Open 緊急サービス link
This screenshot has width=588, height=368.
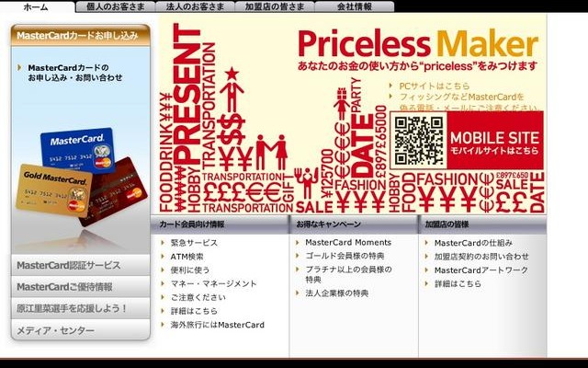(x=194, y=243)
